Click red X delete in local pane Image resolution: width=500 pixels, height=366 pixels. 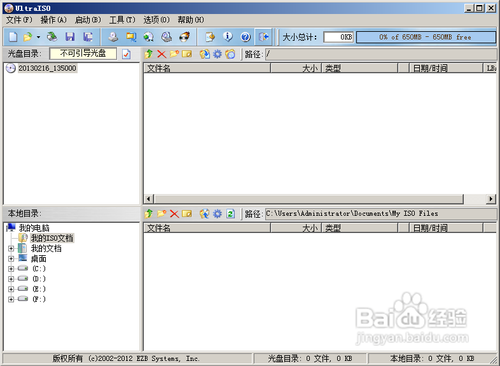tap(174, 214)
